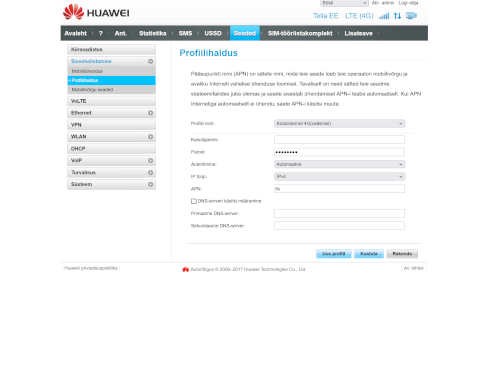Expand the Sissehelistamine section arrow icon
The height and width of the screenshot is (366, 500).
point(150,61)
